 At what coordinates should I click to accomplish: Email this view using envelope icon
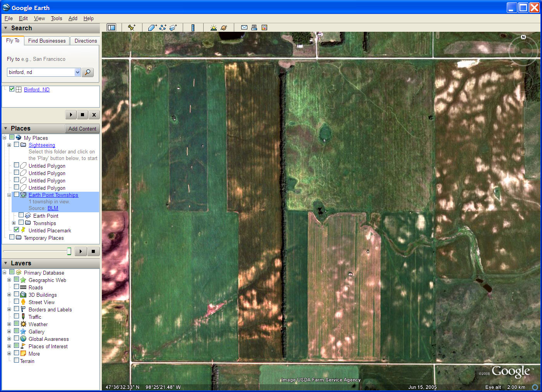coord(244,28)
